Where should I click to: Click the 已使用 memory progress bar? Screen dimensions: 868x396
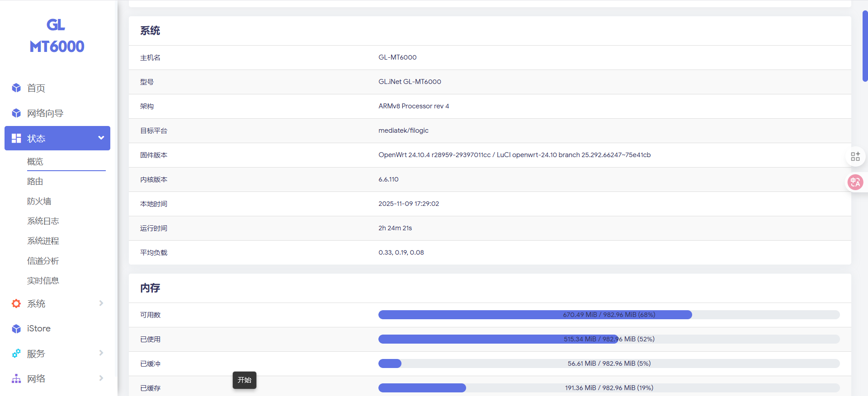point(609,339)
